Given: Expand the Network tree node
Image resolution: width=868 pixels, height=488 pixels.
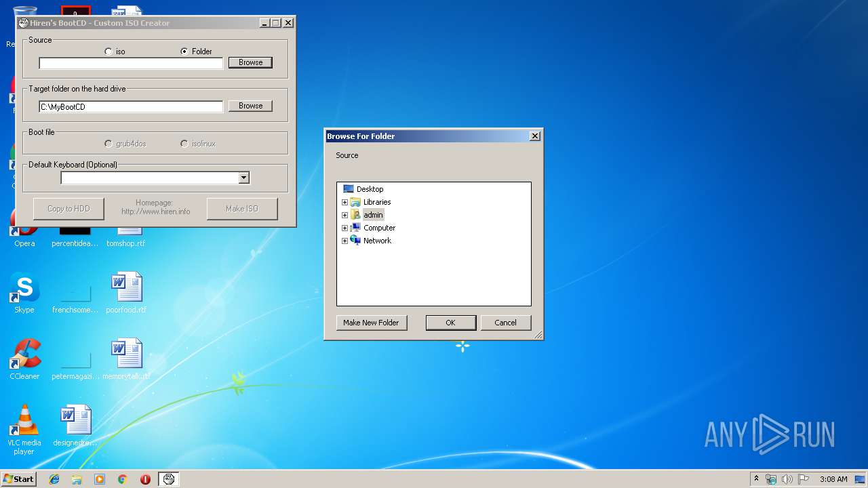Looking at the screenshot, I should [344, 241].
